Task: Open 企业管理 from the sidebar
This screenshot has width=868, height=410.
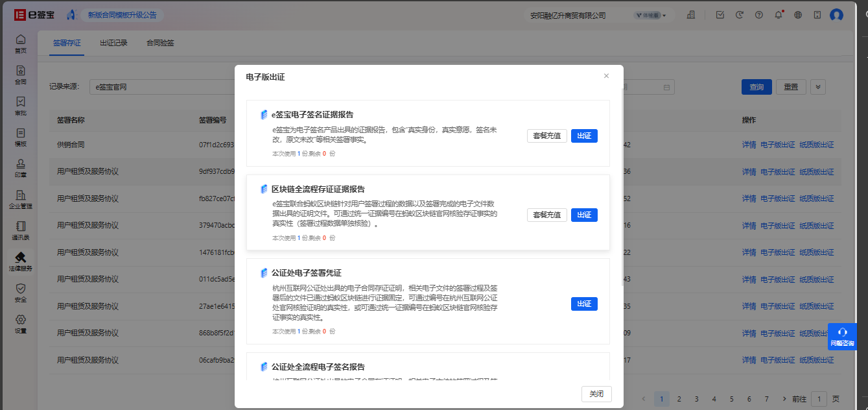Action: click(x=21, y=199)
